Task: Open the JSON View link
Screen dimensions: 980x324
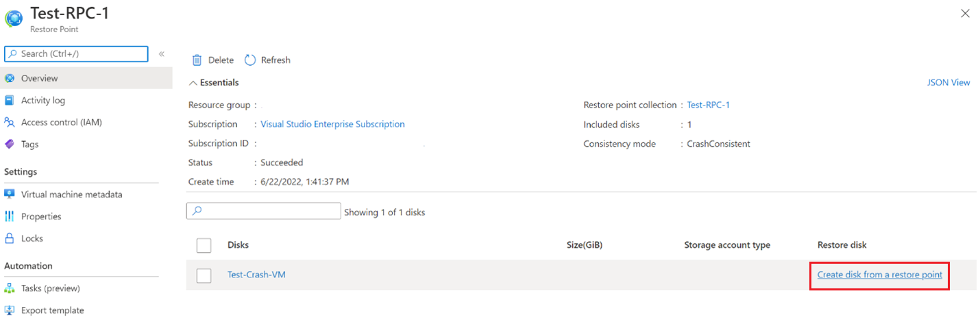Action: click(x=948, y=83)
